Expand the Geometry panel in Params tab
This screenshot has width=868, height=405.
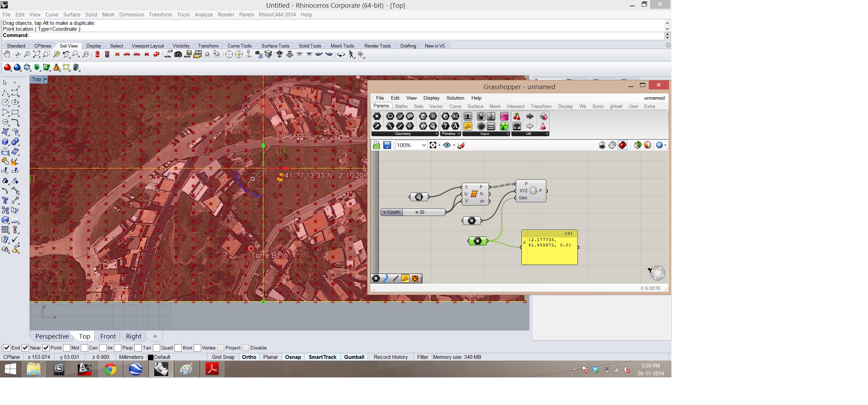436,134
